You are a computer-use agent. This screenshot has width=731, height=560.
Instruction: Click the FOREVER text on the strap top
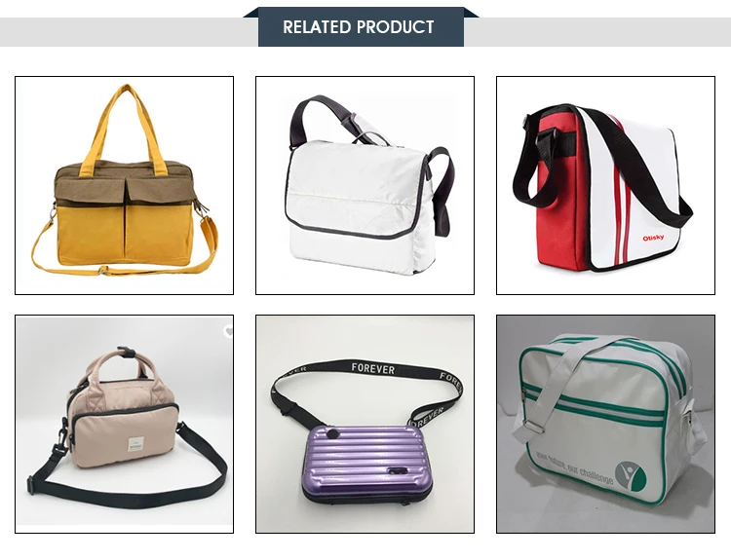point(373,369)
